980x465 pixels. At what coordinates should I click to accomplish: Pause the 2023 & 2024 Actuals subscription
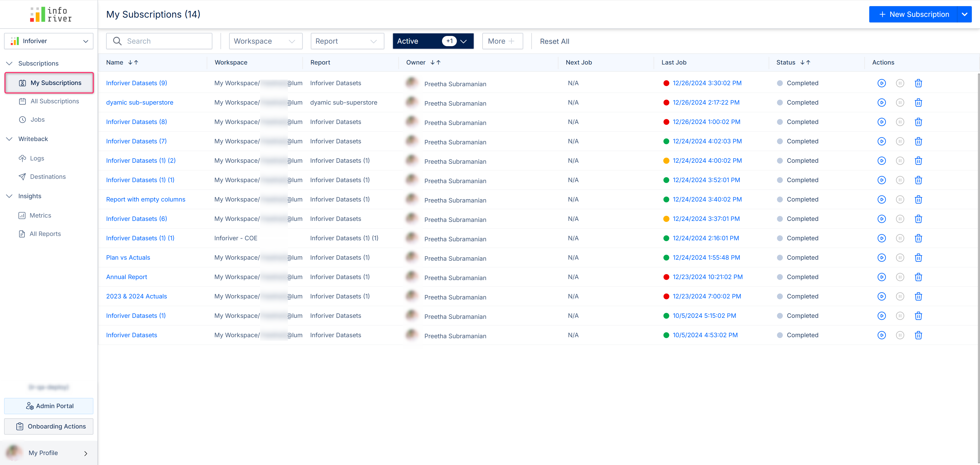pyautogui.click(x=900, y=296)
